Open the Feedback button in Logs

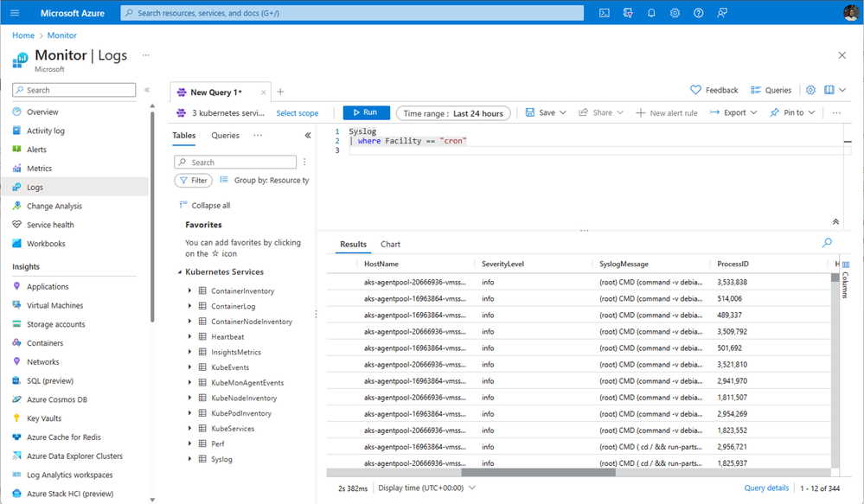click(x=714, y=90)
